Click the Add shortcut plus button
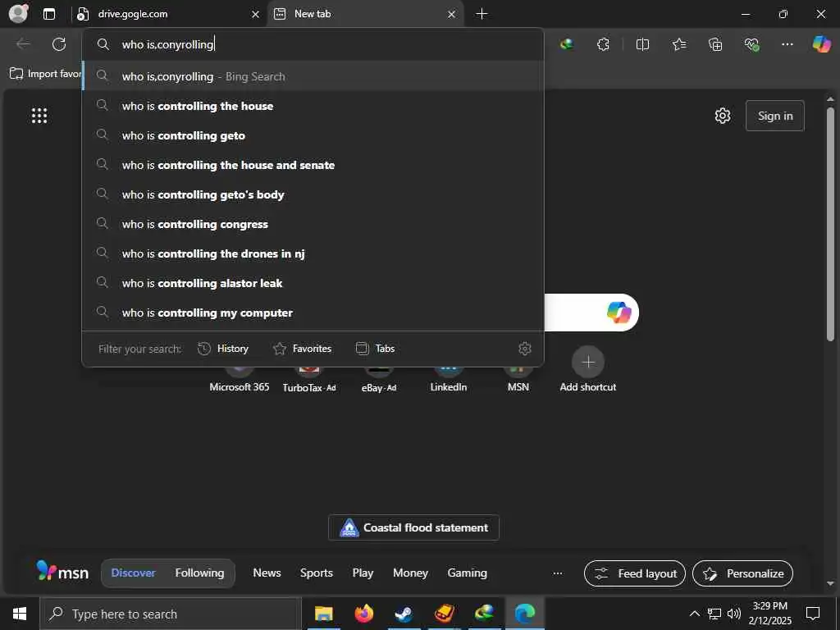840x630 pixels. click(587, 362)
